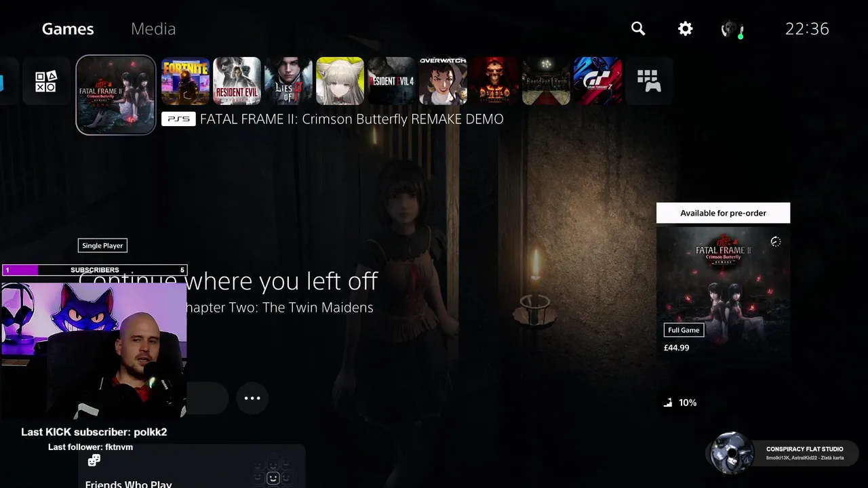The height and width of the screenshot is (488, 868).
Task: Click the PS5 platform badge
Action: click(x=178, y=119)
